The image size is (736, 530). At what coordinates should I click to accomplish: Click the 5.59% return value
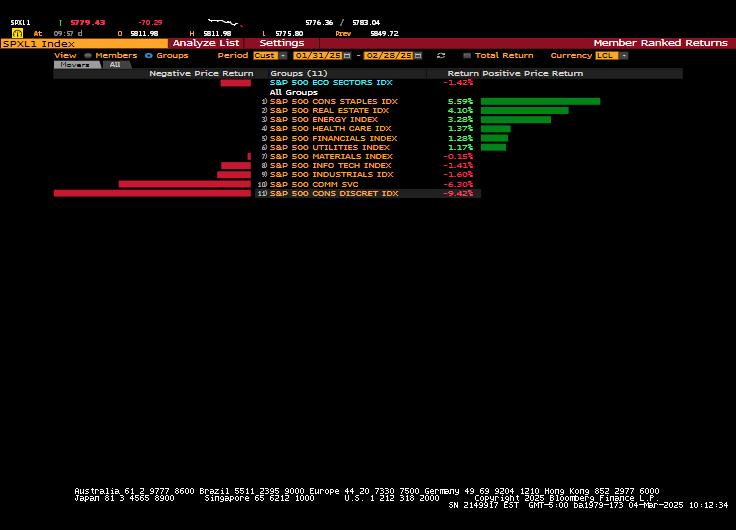(x=460, y=101)
